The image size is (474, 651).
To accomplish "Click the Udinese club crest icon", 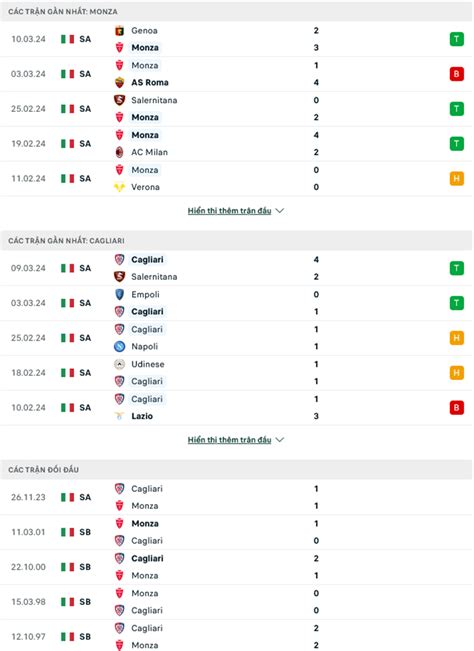I will coord(120,364).
